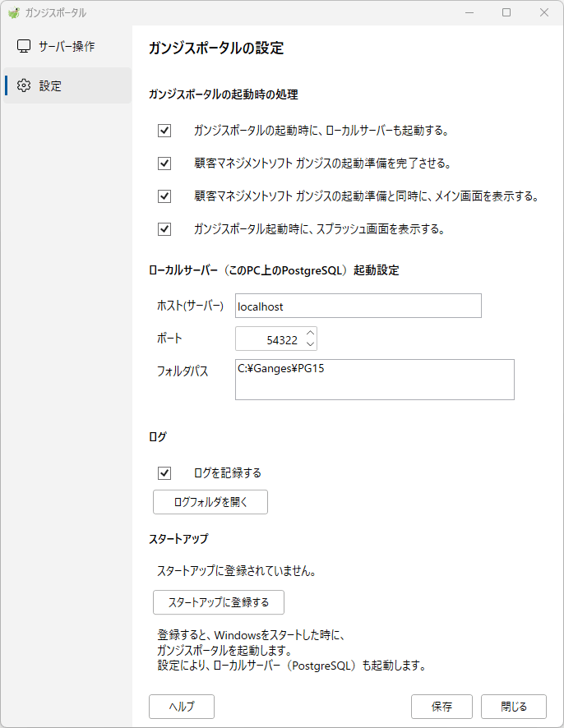This screenshot has width=564, height=728.
Task: Click the スタートアップ section heading
Action: pos(179,538)
